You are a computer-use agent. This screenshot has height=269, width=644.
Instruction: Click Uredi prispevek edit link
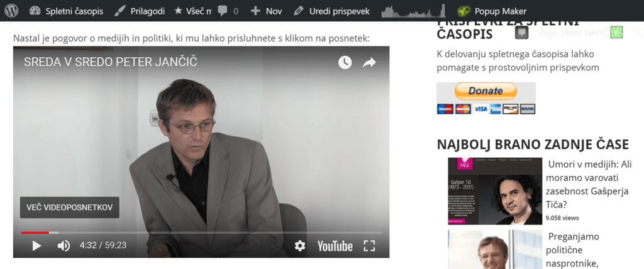(332, 11)
